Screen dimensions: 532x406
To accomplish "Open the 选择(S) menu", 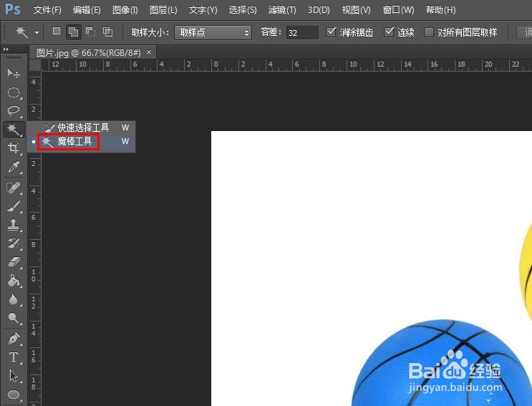I will (243, 10).
